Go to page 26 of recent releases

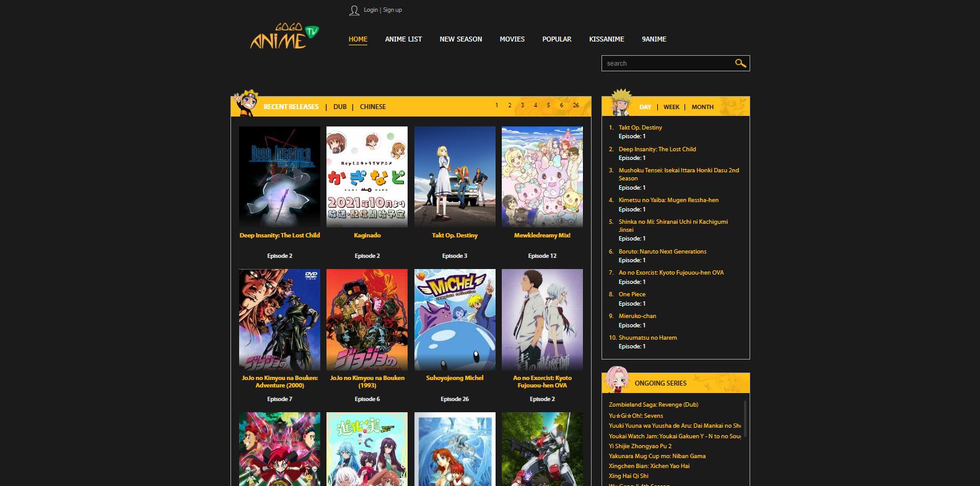(575, 105)
